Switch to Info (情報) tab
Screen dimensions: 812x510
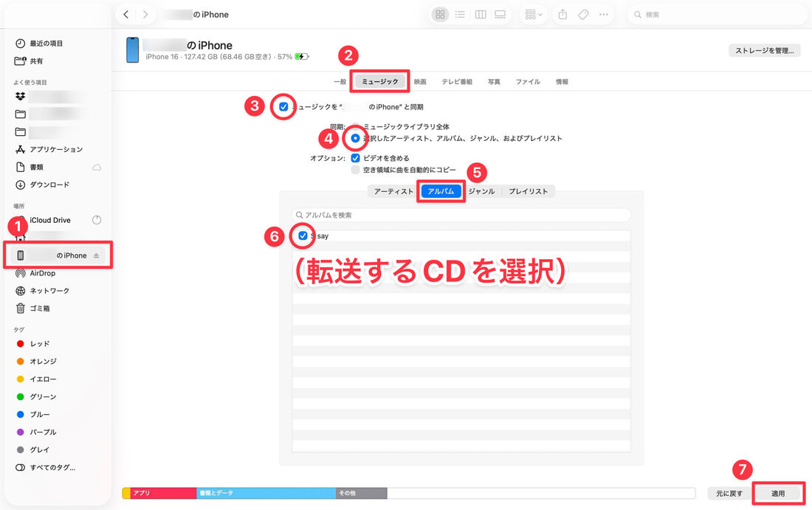(x=562, y=81)
